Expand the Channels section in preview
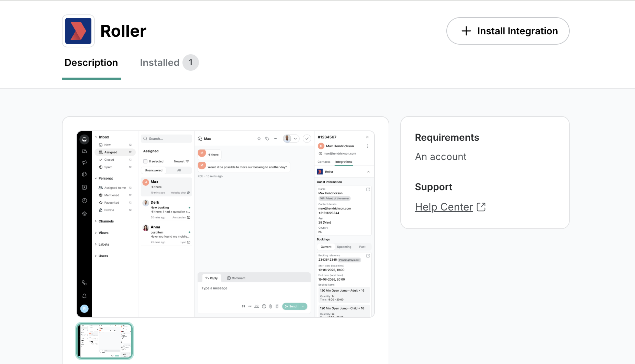Viewport: 635px width, 364px height. pyautogui.click(x=96, y=221)
